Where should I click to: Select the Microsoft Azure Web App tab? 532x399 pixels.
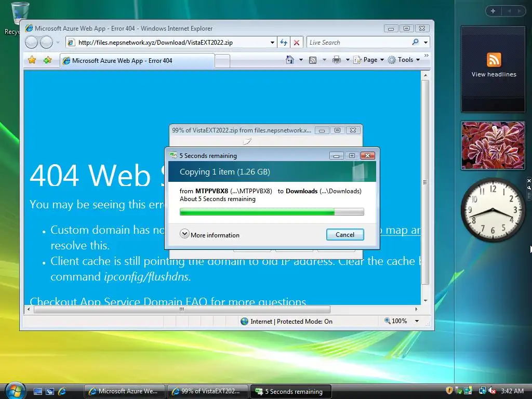137,61
